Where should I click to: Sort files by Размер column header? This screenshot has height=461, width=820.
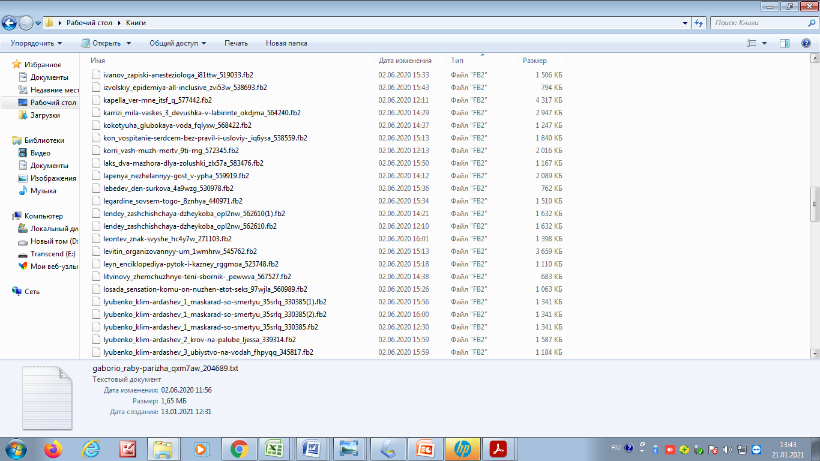click(x=534, y=61)
